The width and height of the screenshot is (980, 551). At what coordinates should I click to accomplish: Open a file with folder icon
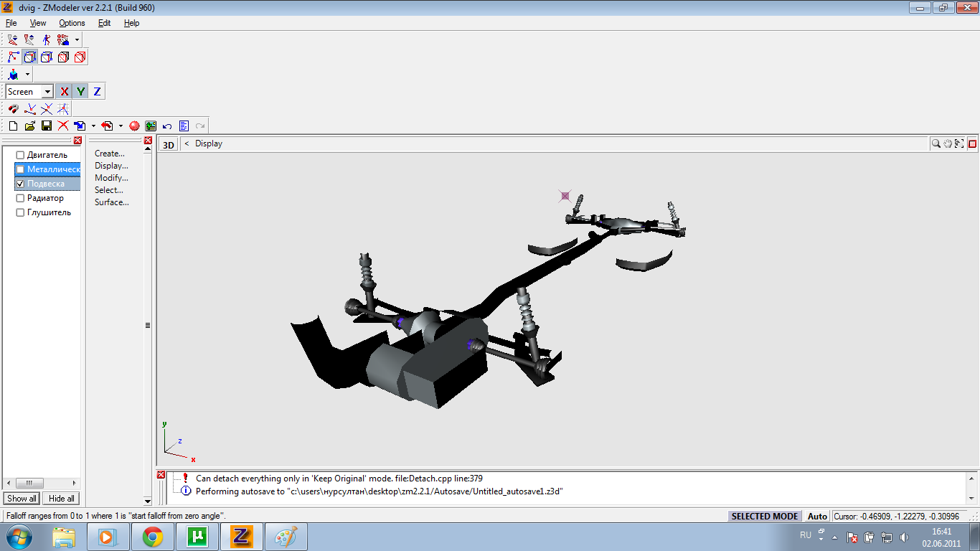coord(29,126)
